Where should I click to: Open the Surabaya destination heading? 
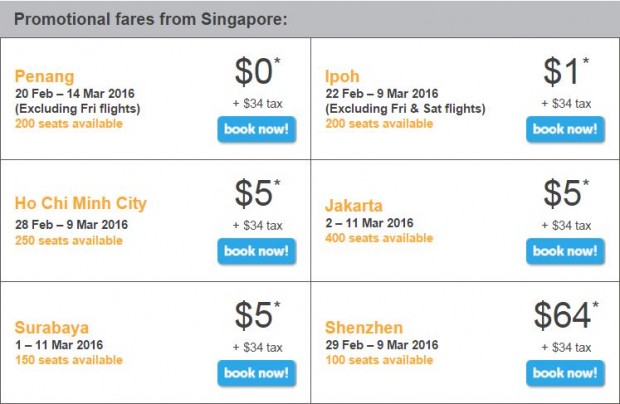pyautogui.click(x=52, y=327)
